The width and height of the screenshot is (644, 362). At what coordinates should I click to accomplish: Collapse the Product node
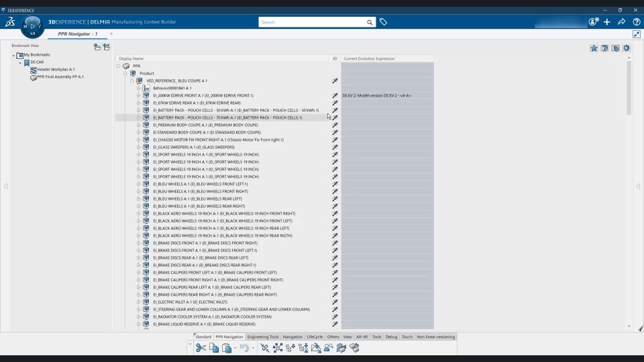pyautogui.click(x=125, y=74)
